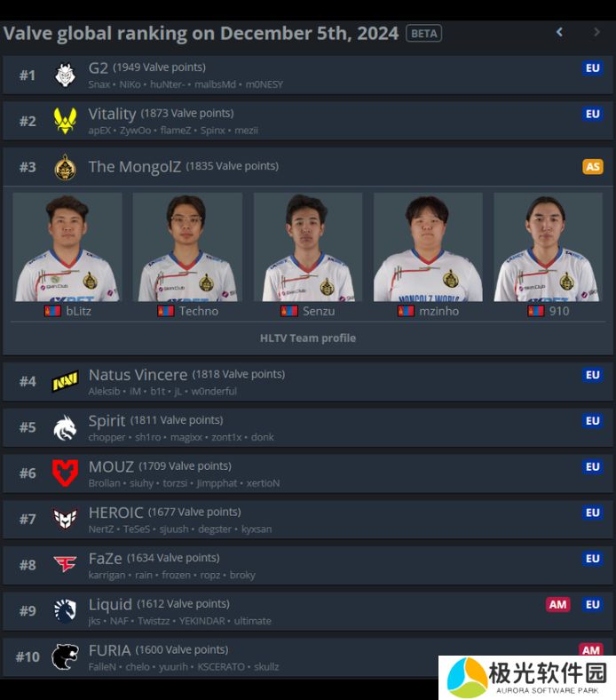
Task: Expand the FaZe ranking row
Action: (x=308, y=565)
